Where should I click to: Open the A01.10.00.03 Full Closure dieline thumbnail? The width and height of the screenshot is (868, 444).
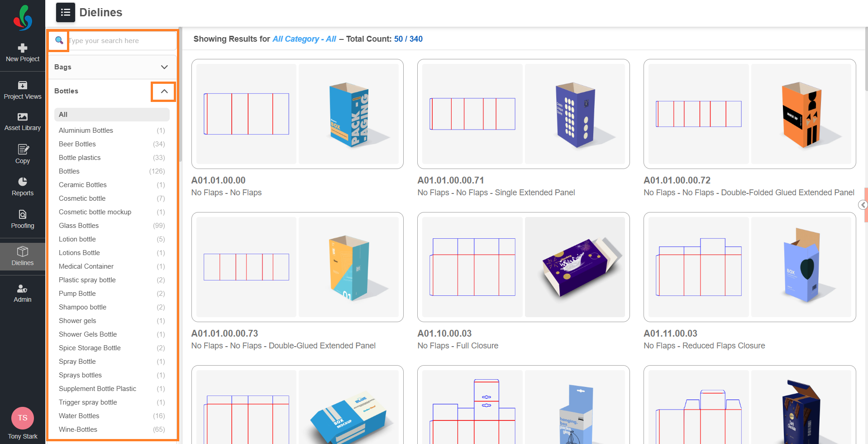click(x=523, y=267)
